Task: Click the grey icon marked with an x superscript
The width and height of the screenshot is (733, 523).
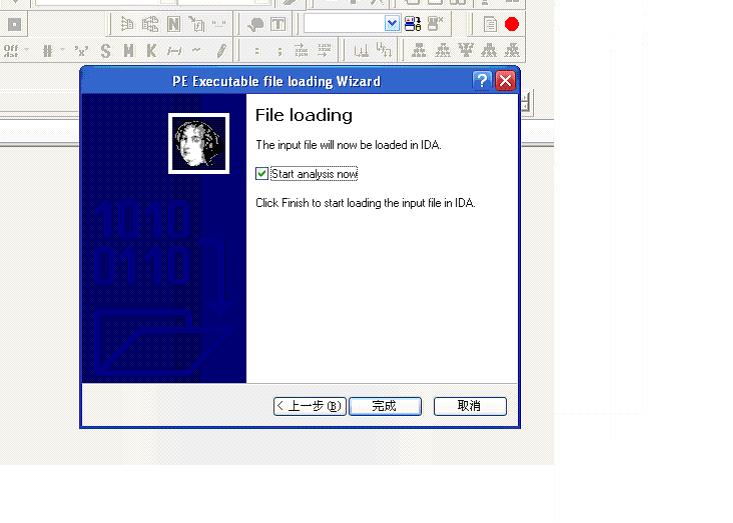Action: 436,23
